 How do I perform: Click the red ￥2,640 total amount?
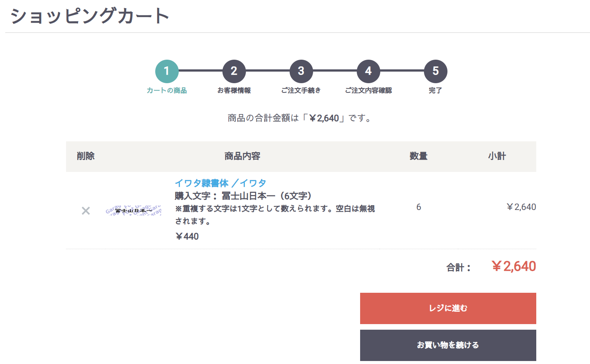513,267
